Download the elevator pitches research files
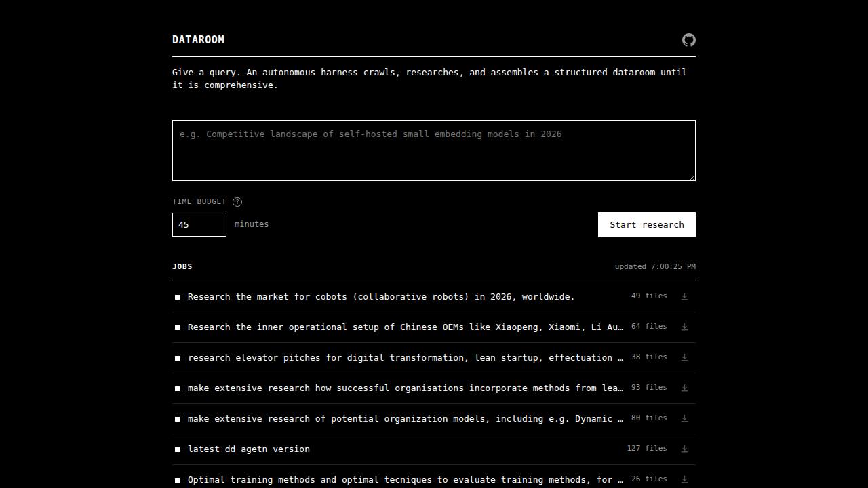The width and height of the screenshot is (868, 488). pyautogui.click(x=684, y=357)
